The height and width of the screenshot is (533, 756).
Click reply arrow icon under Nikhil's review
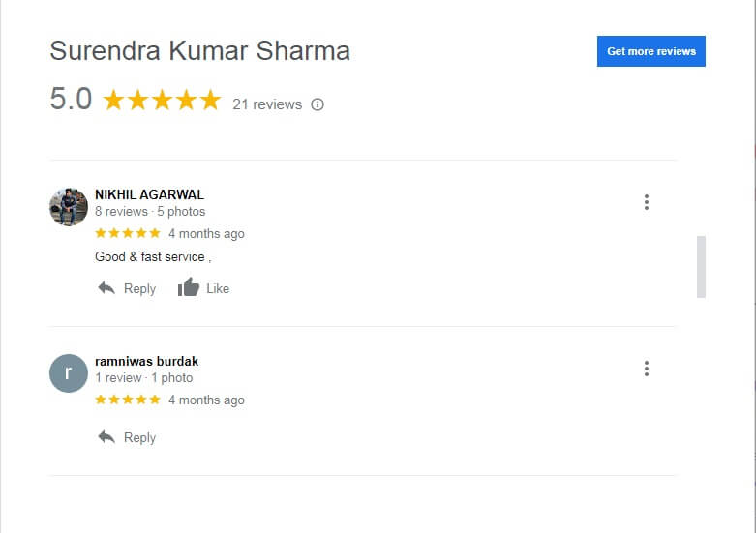click(106, 288)
